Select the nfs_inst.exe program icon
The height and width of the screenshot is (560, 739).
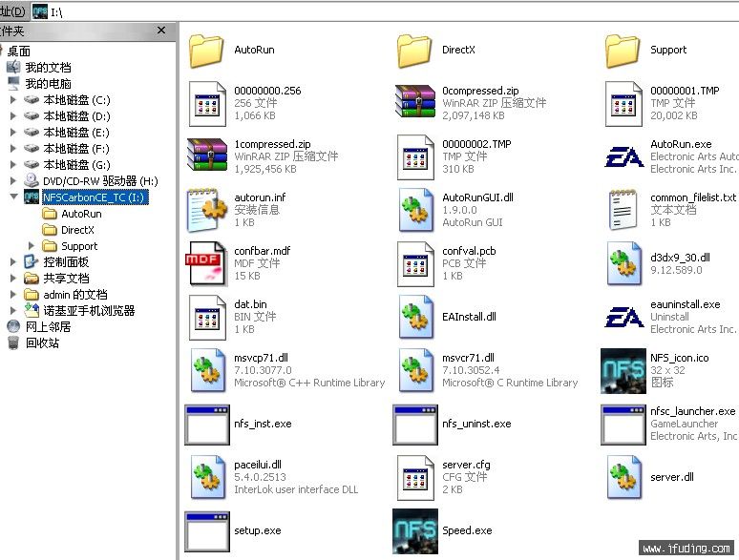coord(207,425)
